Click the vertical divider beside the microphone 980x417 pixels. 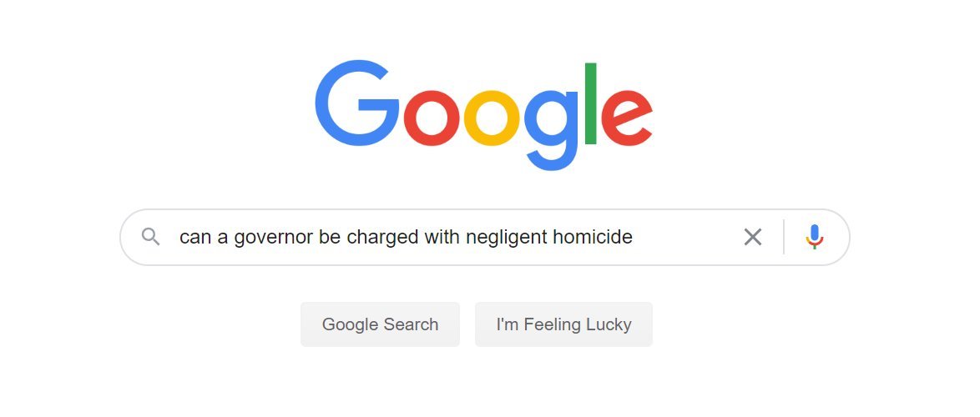pyautogui.click(x=784, y=237)
